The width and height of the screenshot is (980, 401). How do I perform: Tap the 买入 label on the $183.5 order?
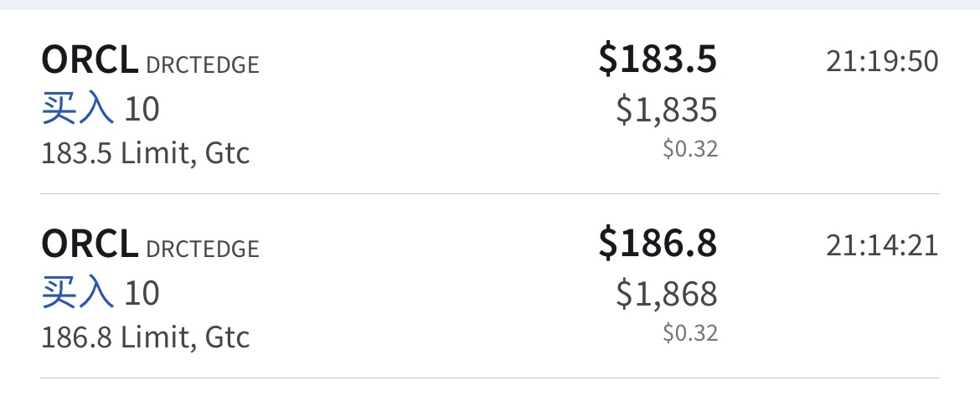point(77,109)
